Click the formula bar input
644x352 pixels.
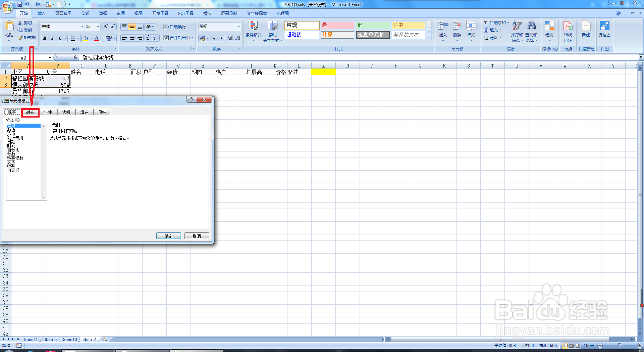[x=359, y=58]
